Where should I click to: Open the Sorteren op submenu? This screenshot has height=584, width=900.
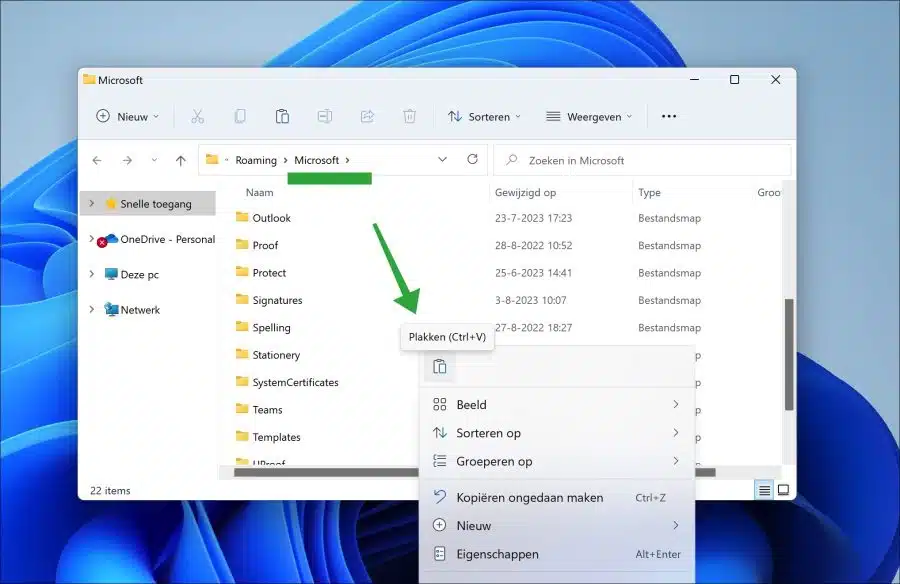[x=557, y=433]
